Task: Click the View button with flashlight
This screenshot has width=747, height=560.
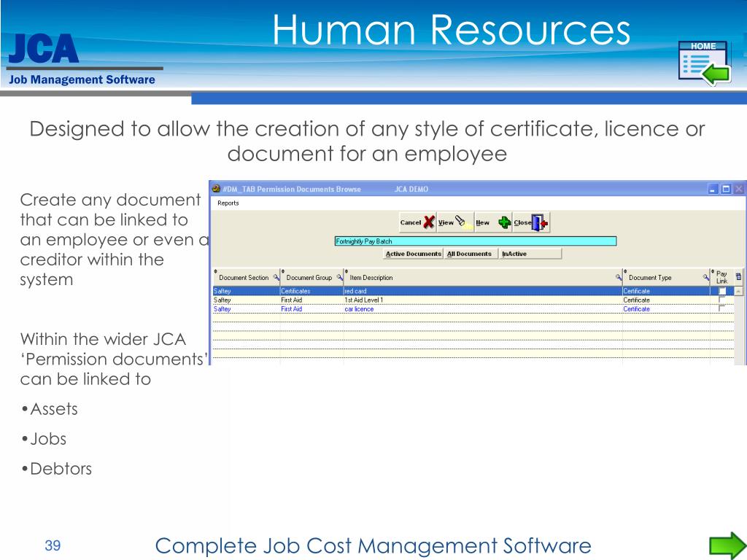Action: 455,222
